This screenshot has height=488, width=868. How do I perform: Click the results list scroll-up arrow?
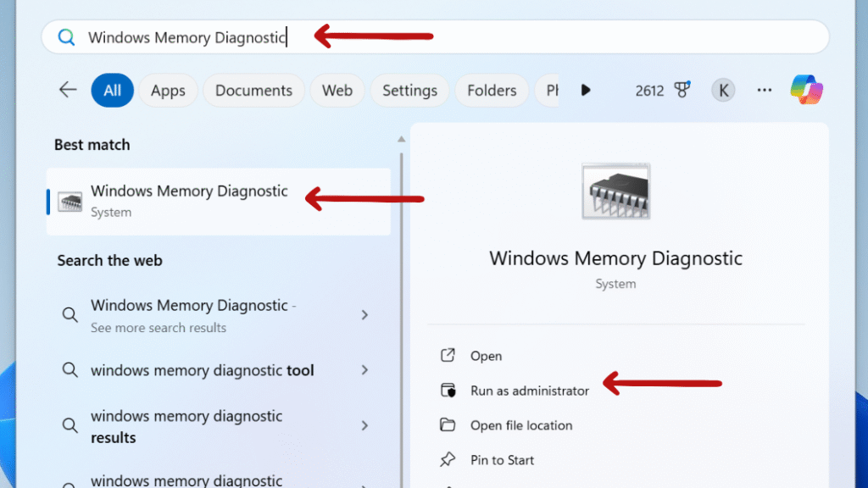[x=401, y=140]
